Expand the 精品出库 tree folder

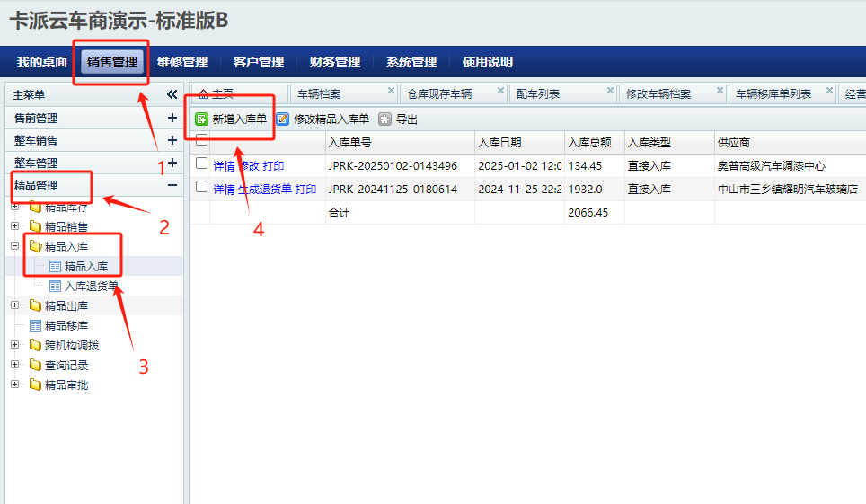(15, 305)
